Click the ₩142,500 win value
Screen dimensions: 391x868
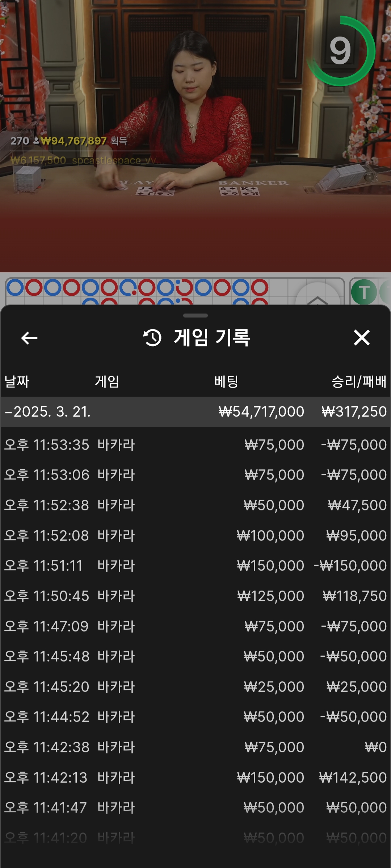(x=353, y=778)
